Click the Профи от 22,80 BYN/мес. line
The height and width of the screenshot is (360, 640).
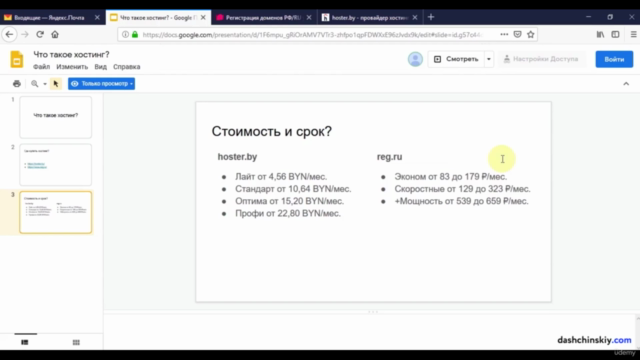(288, 213)
